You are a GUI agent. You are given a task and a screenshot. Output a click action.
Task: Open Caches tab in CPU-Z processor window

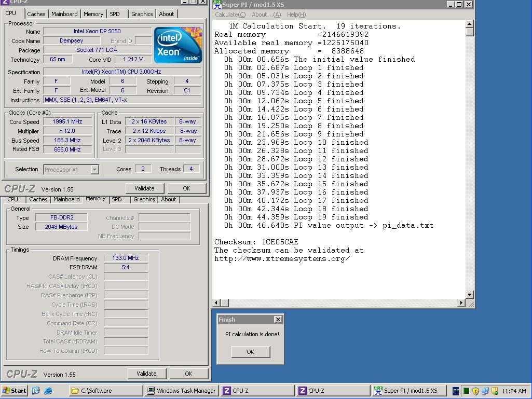[x=36, y=14]
